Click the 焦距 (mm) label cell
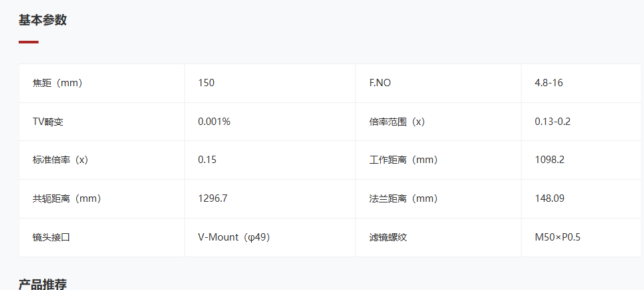The width and height of the screenshot is (644, 290). click(x=57, y=84)
